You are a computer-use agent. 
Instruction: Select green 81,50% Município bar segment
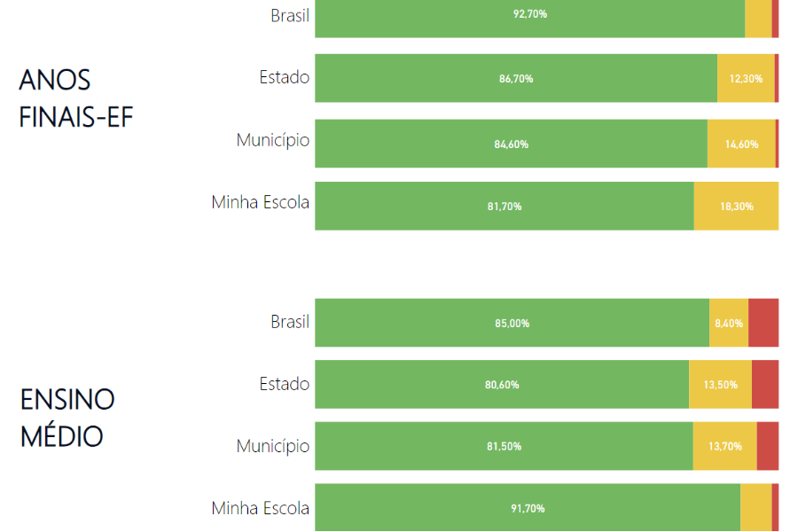[504, 446]
